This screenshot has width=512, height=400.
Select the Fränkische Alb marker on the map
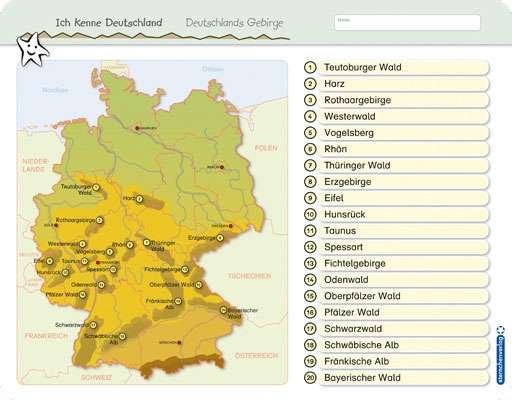pyautogui.click(x=178, y=301)
